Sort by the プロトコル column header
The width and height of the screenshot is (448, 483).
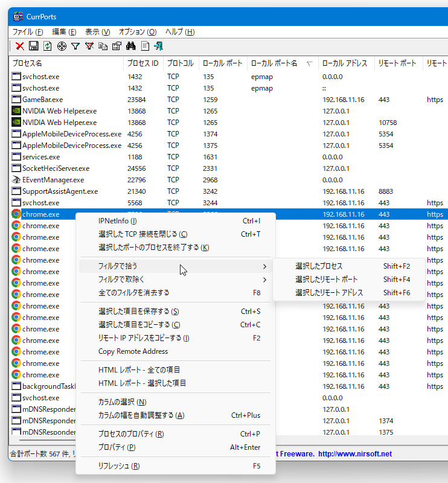coord(181,63)
